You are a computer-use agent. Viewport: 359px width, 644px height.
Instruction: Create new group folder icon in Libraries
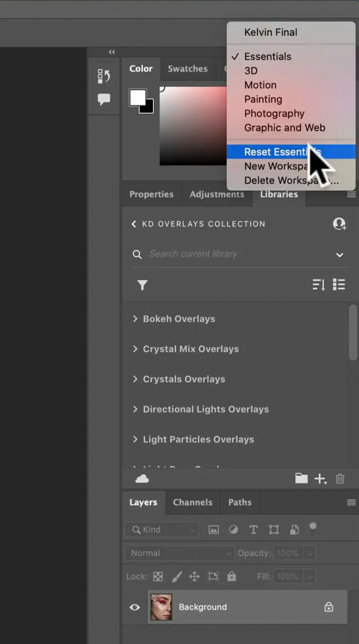302,478
